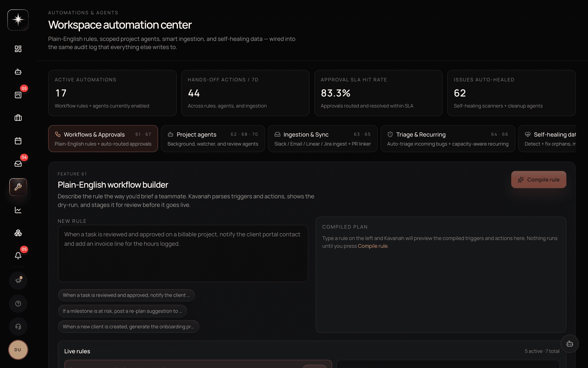Open the inbox icon with 04 badge
The width and height of the screenshot is (588, 368).
click(x=18, y=164)
